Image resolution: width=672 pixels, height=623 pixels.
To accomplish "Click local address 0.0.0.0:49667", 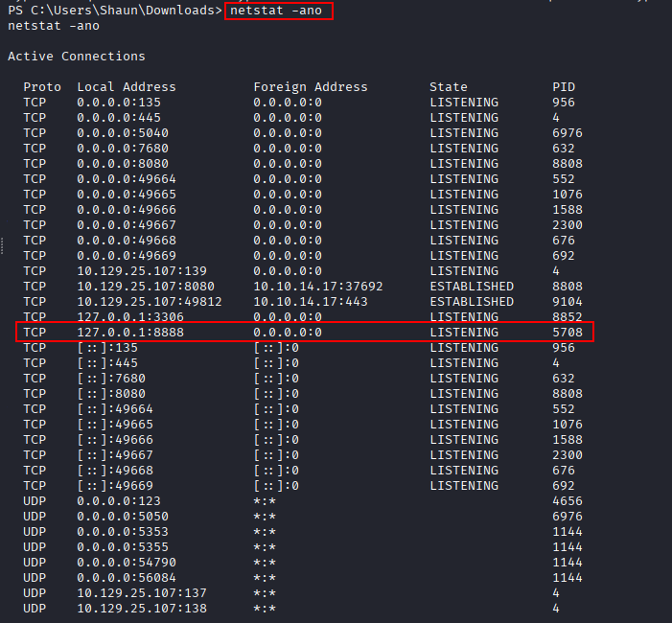I will [x=127, y=225].
